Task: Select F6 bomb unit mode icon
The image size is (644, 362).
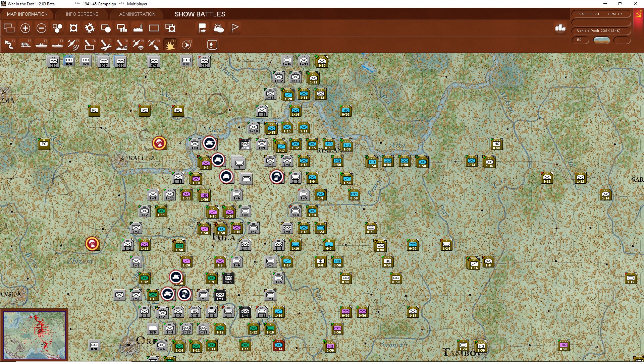Action: pyautogui.click(x=90, y=45)
